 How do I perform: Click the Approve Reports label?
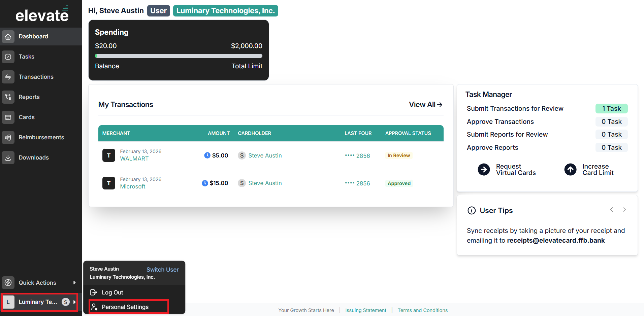click(x=492, y=147)
